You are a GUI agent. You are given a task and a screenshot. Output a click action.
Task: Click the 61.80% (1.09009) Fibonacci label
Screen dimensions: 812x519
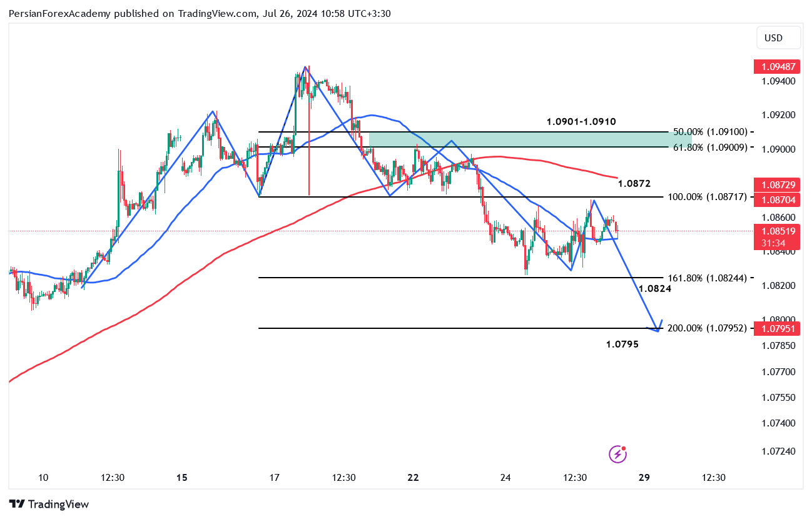pos(710,147)
